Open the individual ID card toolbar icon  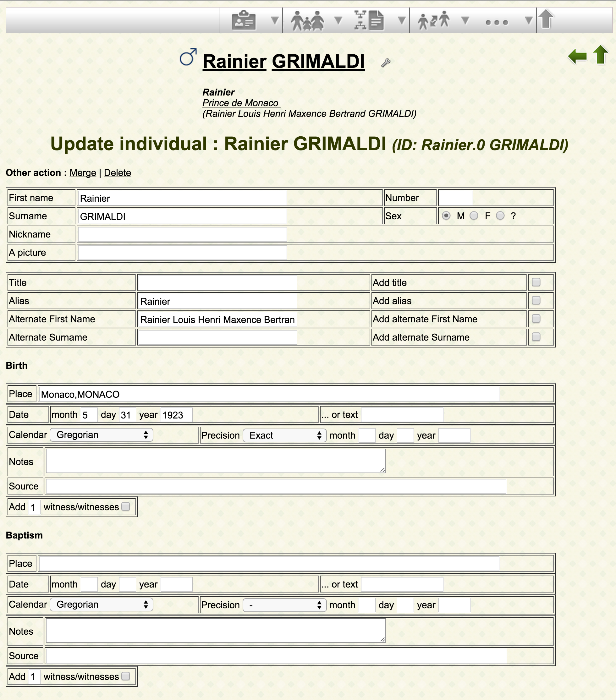click(244, 20)
